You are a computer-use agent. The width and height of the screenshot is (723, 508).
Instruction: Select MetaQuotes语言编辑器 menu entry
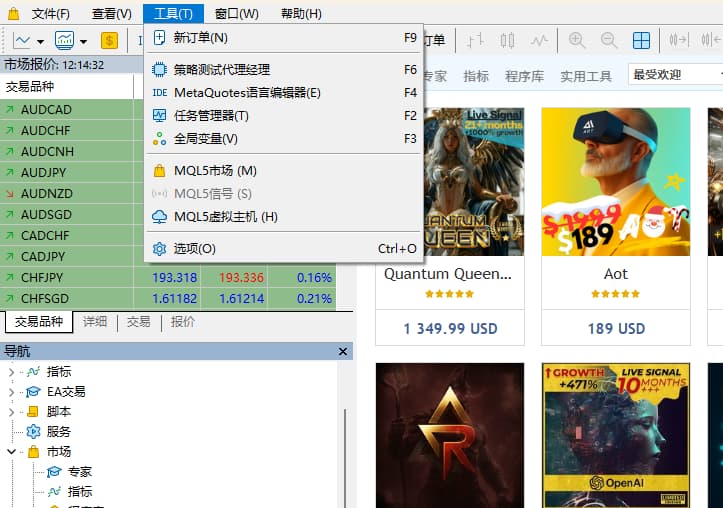pos(247,93)
